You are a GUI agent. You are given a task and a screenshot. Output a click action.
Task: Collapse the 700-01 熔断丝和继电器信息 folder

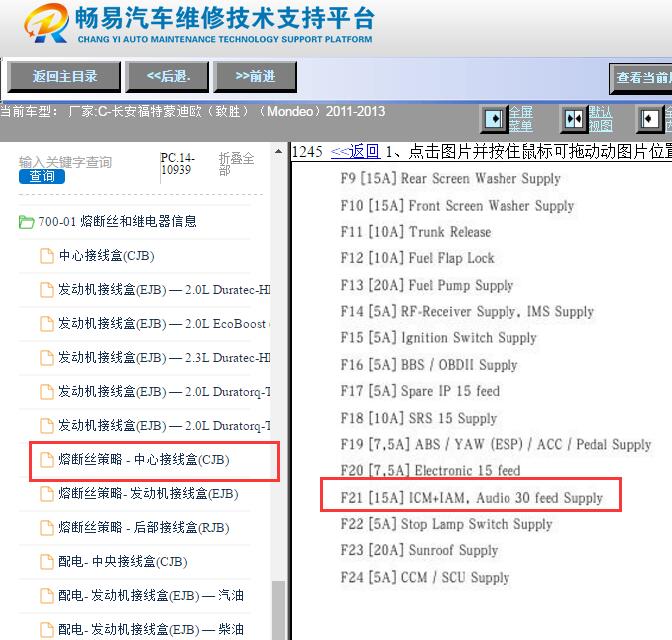click(x=117, y=222)
